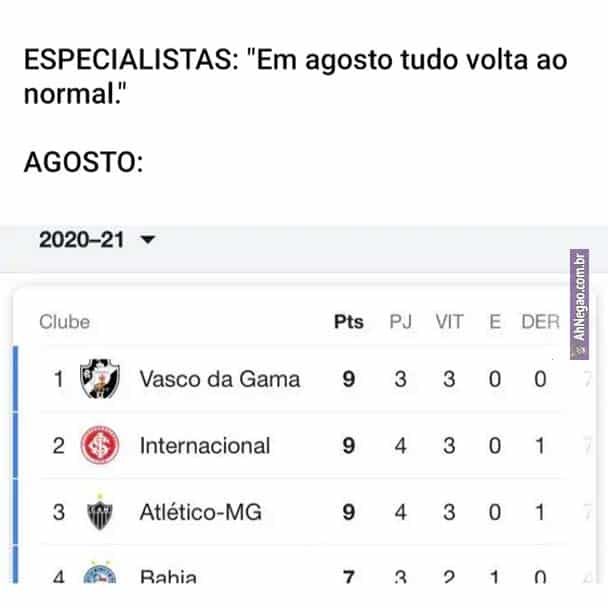Viewport: 608px width, 608px height.
Task: Open the Vasco da Gama team name
Action: pyautogui.click(x=219, y=379)
